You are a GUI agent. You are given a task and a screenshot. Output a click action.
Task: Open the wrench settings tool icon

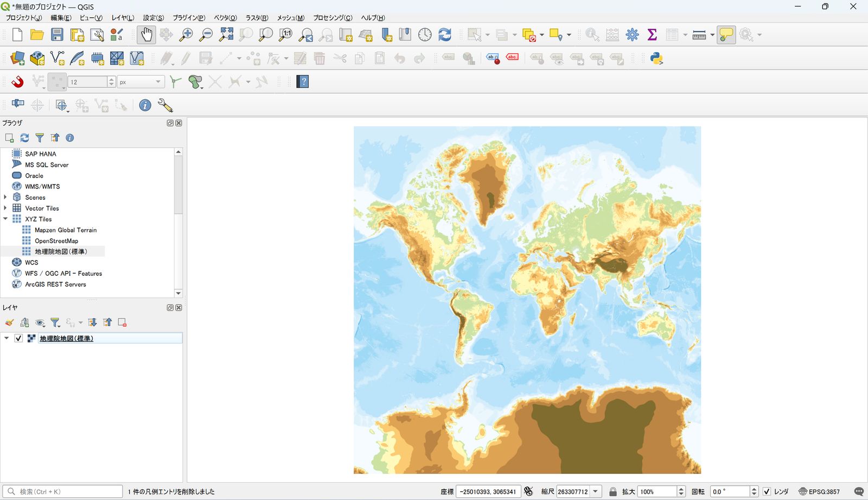(165, 105)
